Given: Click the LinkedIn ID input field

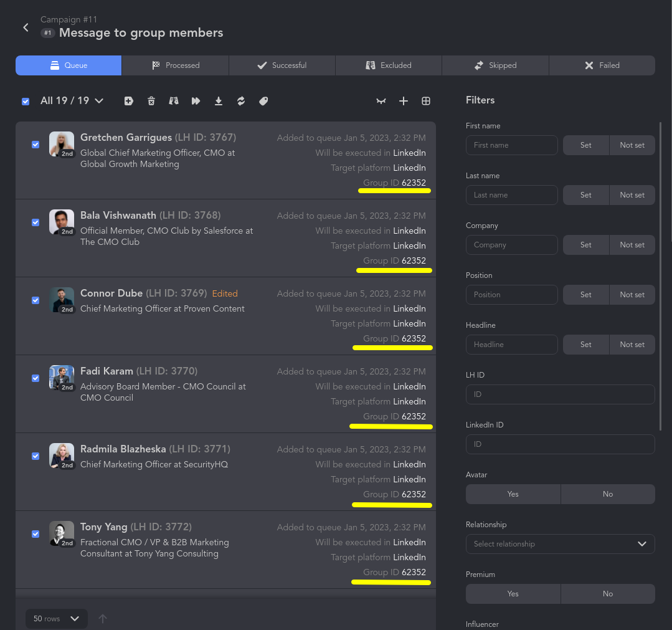Looking at the screenshot, I should click(x=560, y=444).
